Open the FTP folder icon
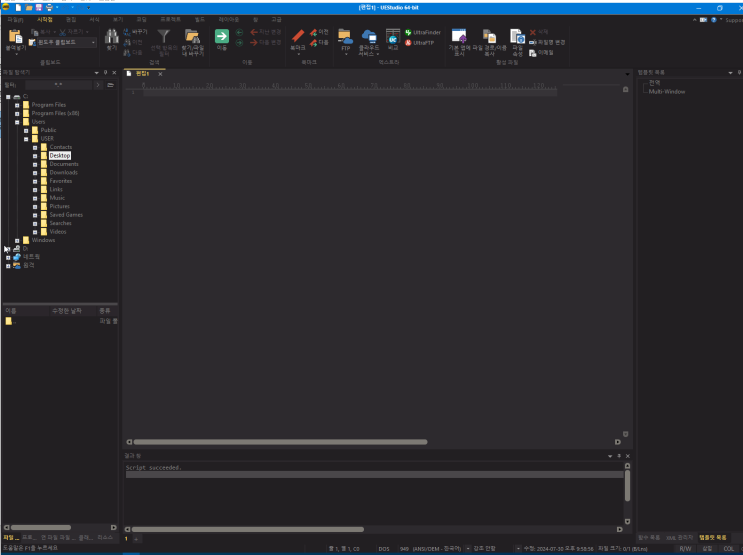The image size is (743, 555). tap(345, 36)
